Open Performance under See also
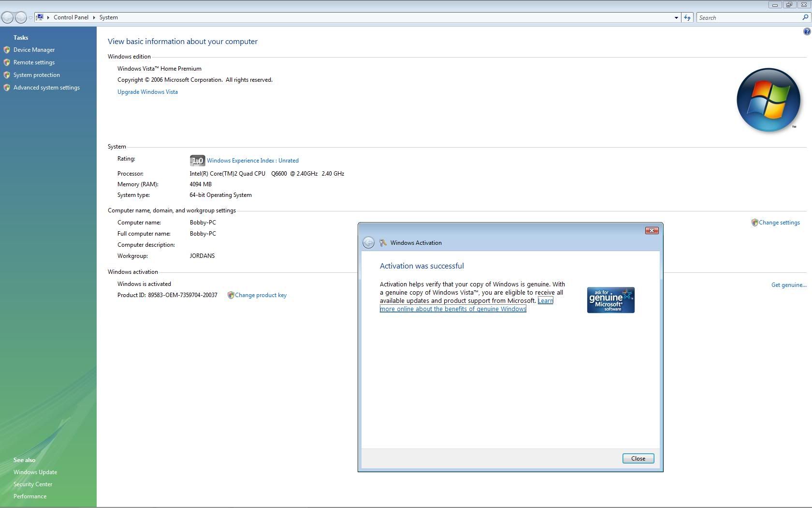 [30, 496]
